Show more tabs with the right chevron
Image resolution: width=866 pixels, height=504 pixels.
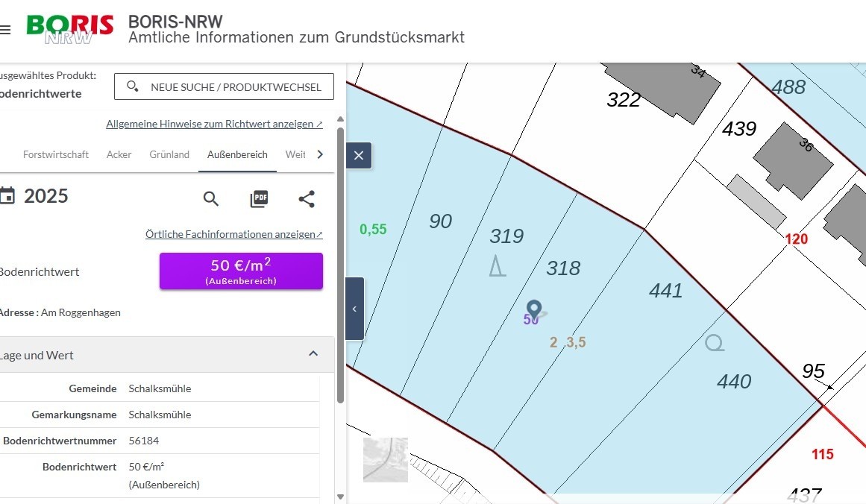coord(320,154)
